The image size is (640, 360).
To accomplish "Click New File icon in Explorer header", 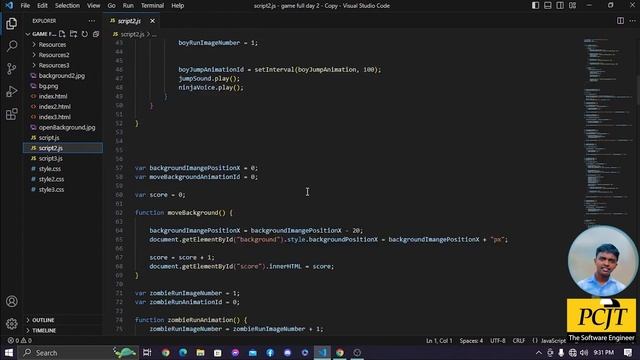I will (62, 34).
